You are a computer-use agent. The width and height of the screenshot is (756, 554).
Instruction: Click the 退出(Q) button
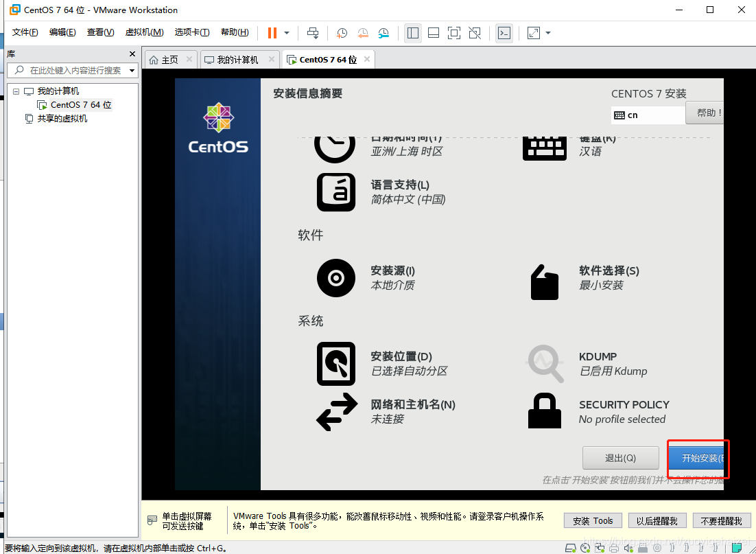point(621,458)
